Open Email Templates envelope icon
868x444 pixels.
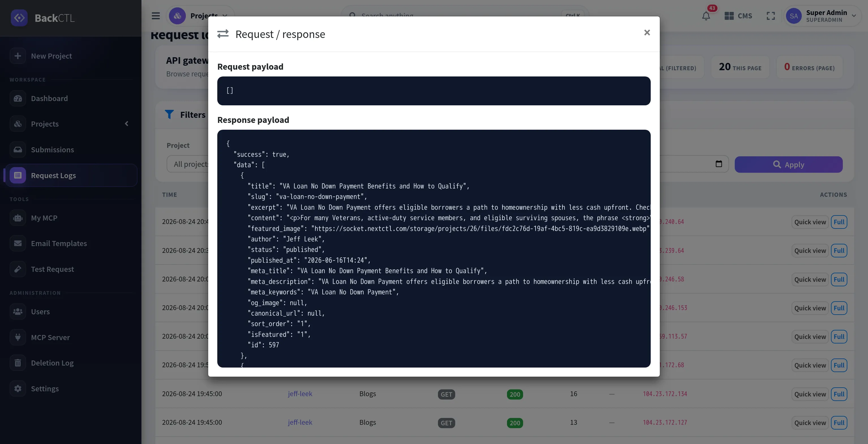pyautogui.click(x=18, y=244)
